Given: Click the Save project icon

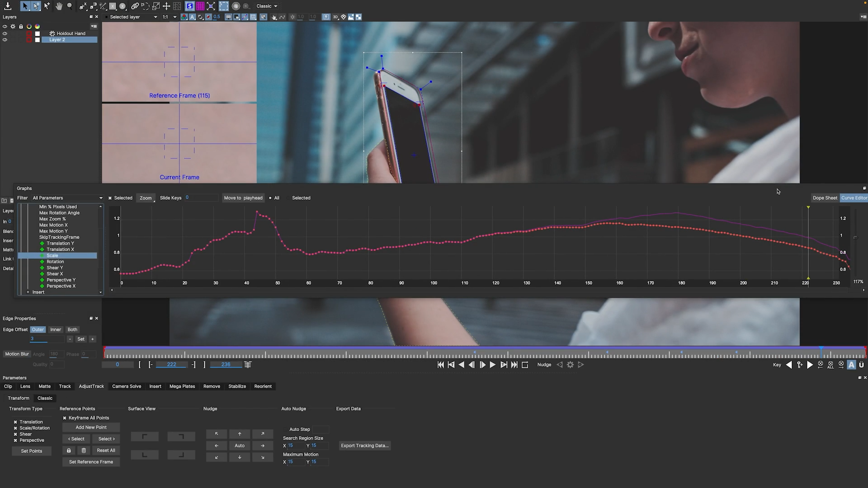Looking at the screenshot, I should 8,6.
